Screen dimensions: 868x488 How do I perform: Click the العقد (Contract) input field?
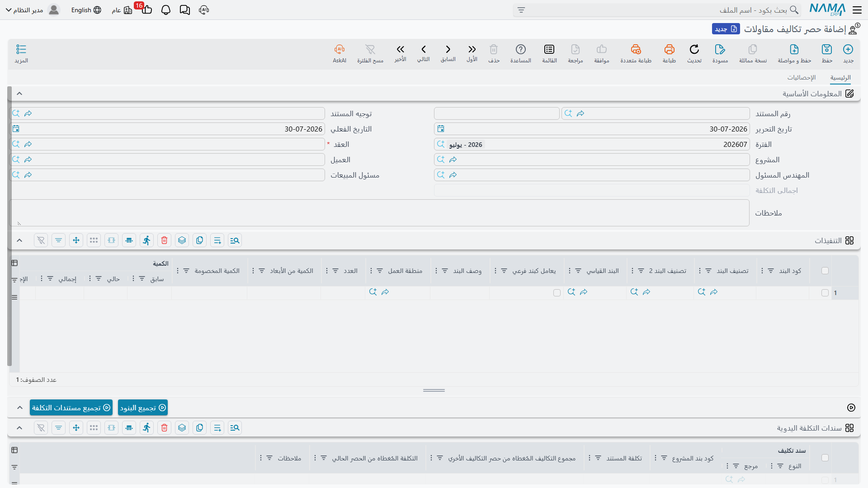(x=167, y=144)
